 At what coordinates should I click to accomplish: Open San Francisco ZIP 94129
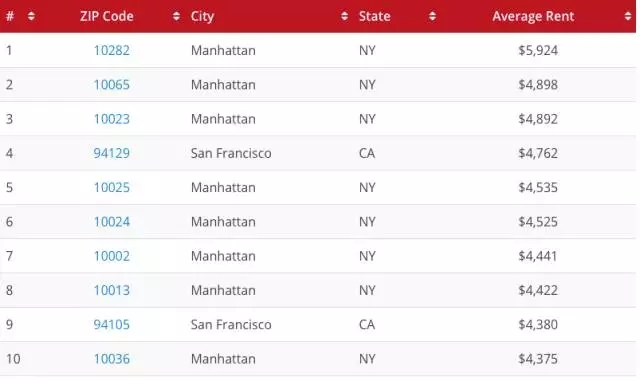click(111, 153)
